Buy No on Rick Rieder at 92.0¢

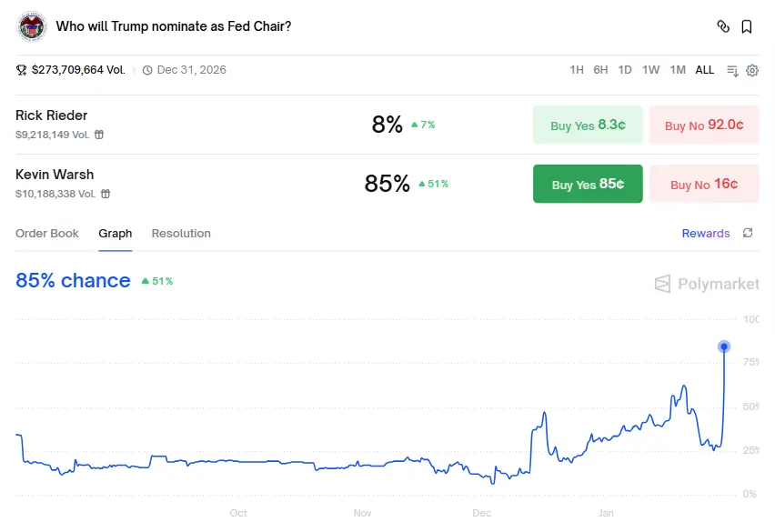coord(704,125)
